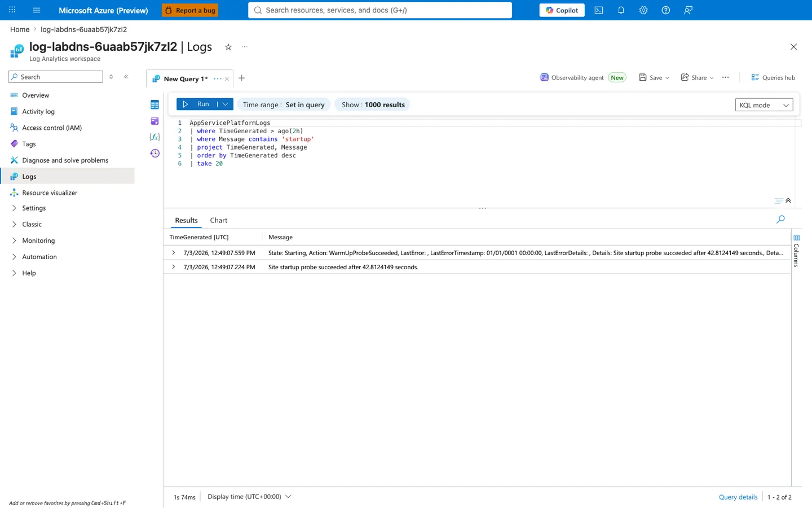Focus the global search resources field
Viewport: 812px width, 508px height.
point(380,10)
